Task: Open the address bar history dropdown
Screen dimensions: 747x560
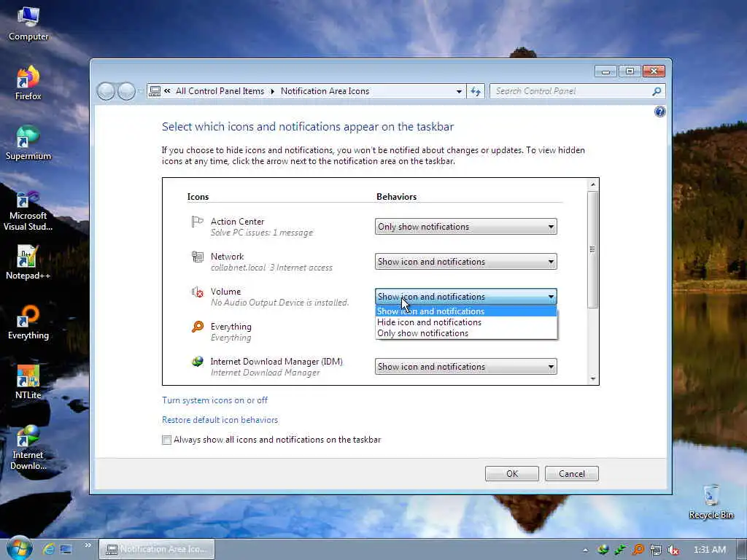Action: pos(459,91)
